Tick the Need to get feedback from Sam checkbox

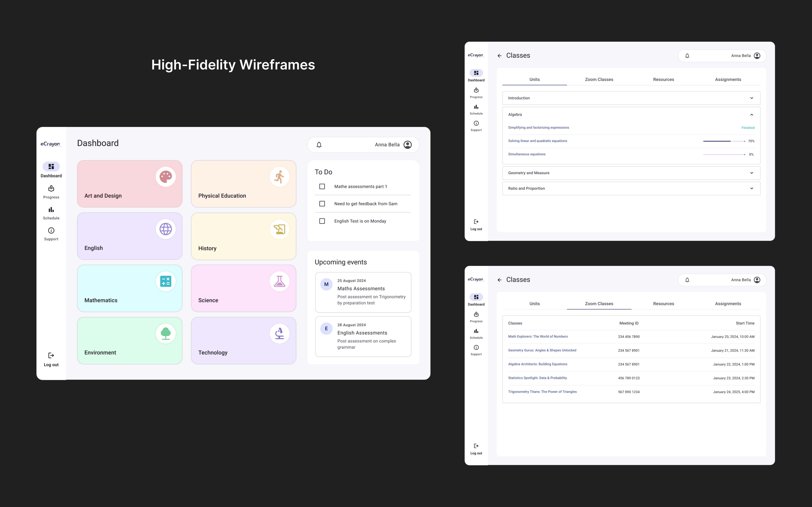[x=322, y=204]
